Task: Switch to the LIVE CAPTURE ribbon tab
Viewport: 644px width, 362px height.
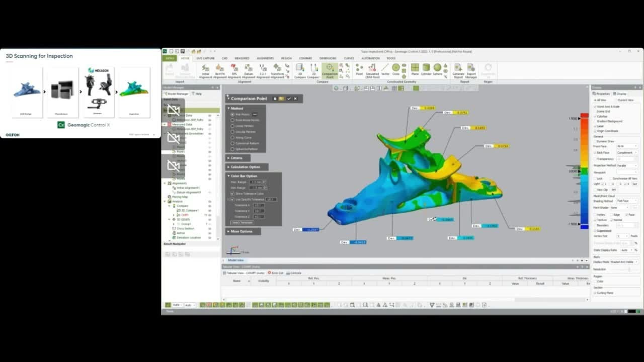Action: point(205,58)
